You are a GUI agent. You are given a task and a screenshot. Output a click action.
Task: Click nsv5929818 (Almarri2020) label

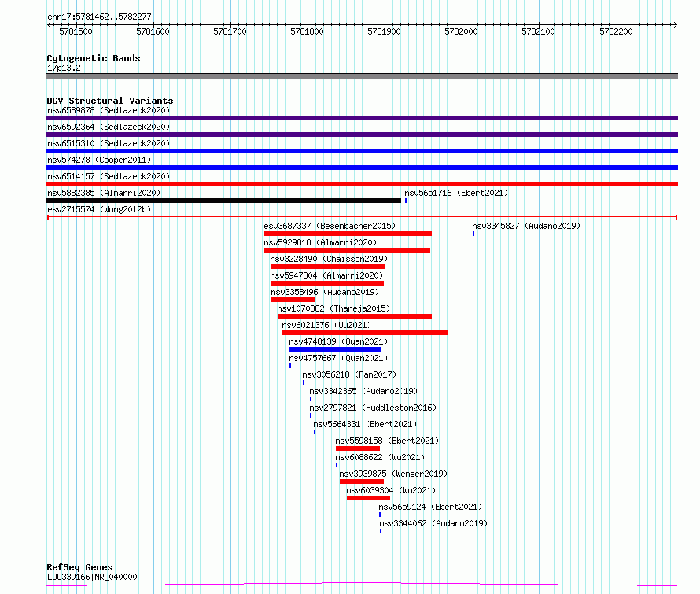(x=320, y=242)
